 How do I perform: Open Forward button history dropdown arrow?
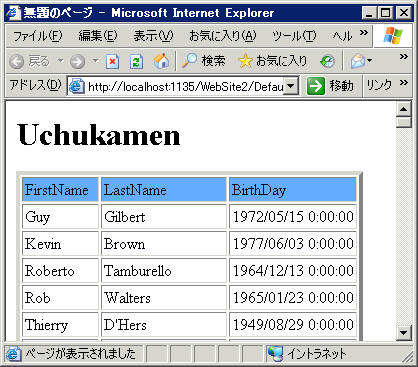(95, 61)
